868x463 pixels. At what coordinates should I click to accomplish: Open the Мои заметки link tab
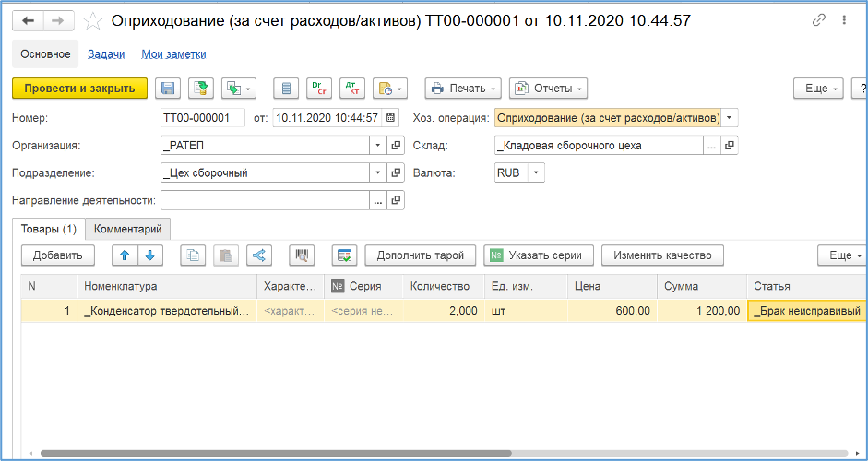[173, 54]
